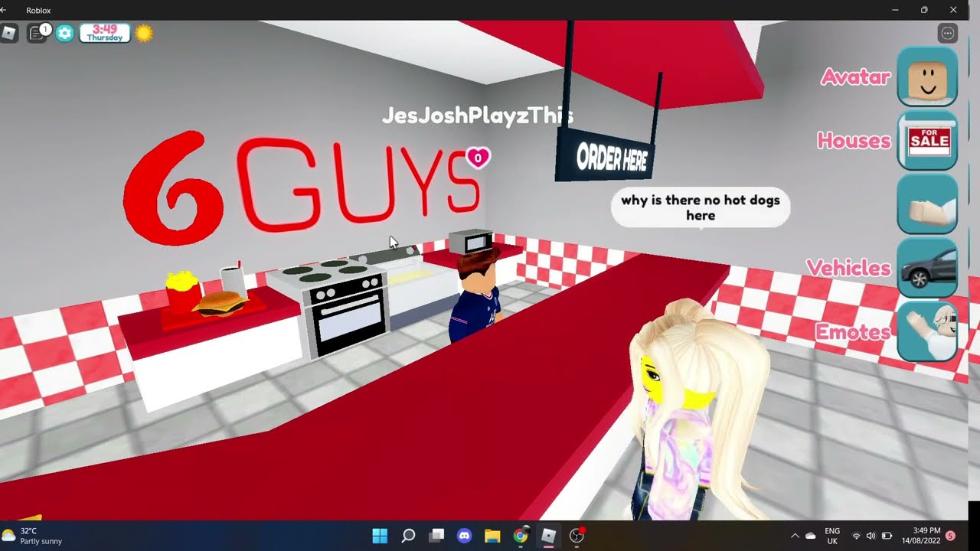Screen dimensions: 980x551
Task: Click the 3:49 Thursday time display
Action: point(104,33)
